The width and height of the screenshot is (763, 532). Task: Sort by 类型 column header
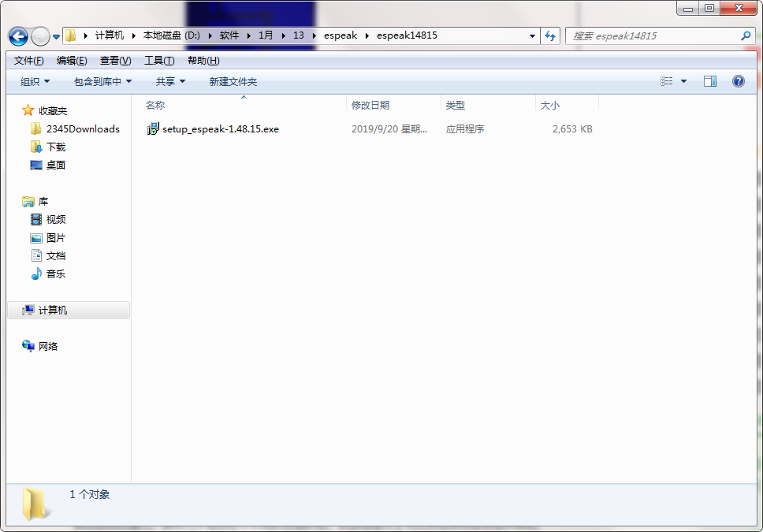[488, 105]
